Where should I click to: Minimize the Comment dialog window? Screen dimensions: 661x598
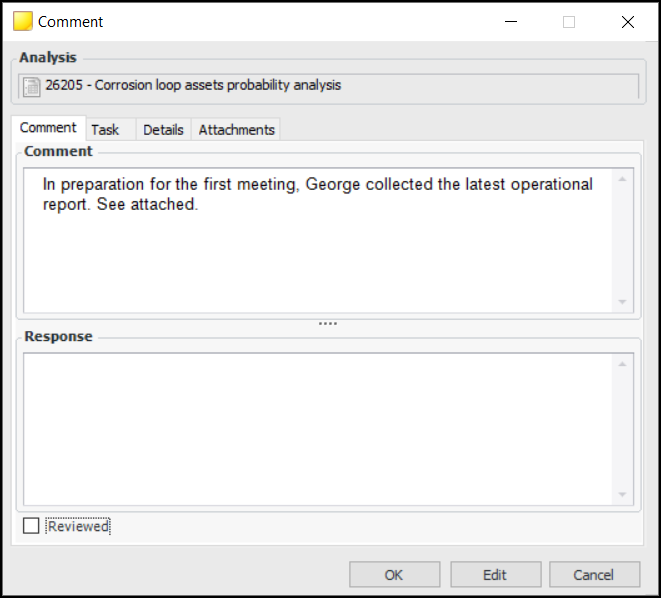coord(511,21)
